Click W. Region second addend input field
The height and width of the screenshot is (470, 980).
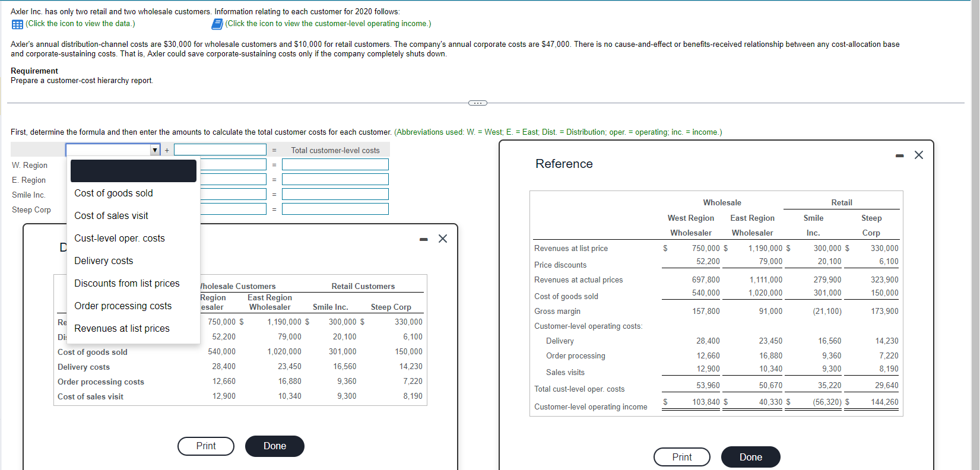233,164
